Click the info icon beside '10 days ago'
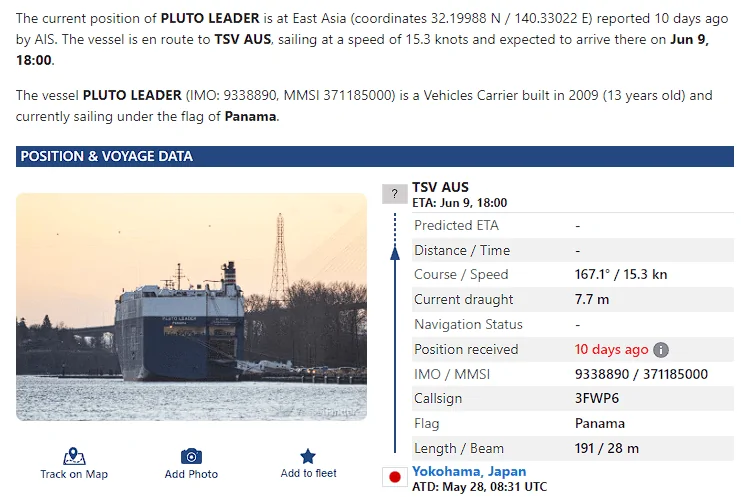Image resolution: width=741 pixels, height=497 pixels. point(661,350)
